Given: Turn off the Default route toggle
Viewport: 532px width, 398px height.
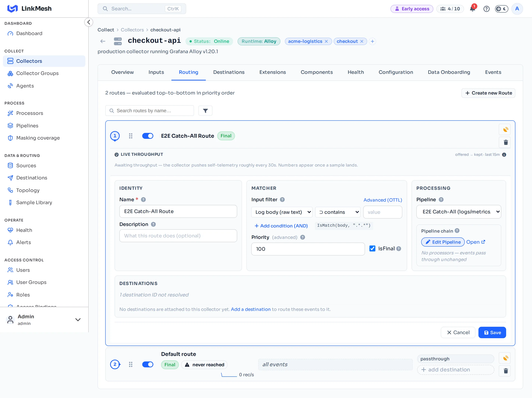Looking at the screenshot, I should point(148,364).
